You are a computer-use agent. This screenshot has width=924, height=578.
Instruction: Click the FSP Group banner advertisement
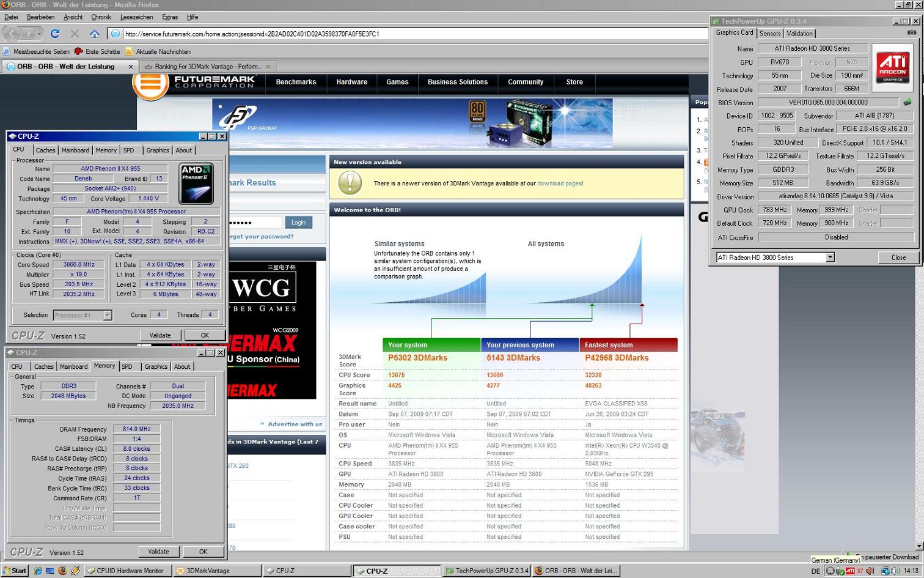click(412, 124)
